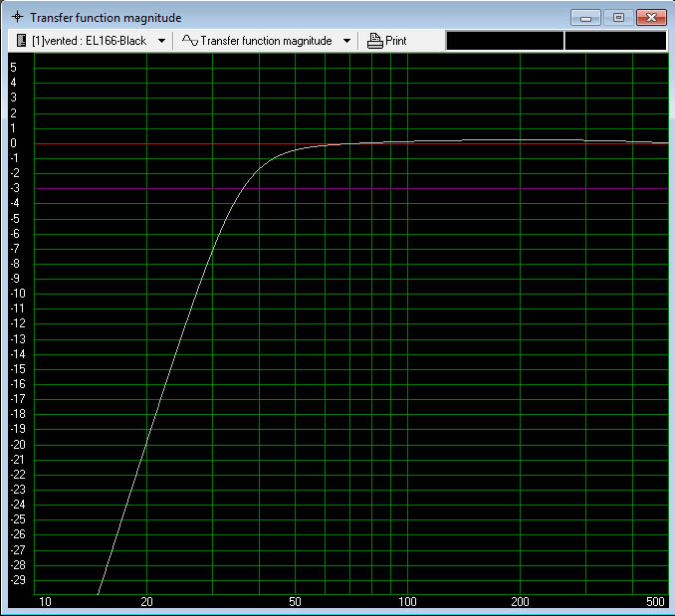Click the Print button
675x616 pixels.
point(386,41)
